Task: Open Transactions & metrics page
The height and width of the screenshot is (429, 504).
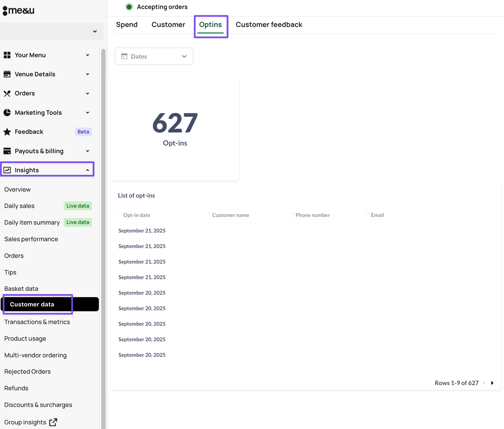Action: (x=37, y=322)
